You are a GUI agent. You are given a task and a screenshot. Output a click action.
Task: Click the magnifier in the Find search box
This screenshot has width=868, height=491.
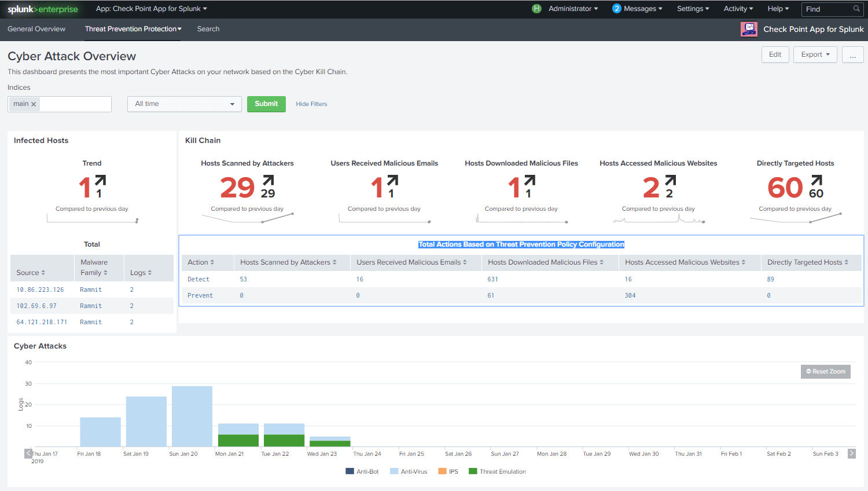[856, 9]
